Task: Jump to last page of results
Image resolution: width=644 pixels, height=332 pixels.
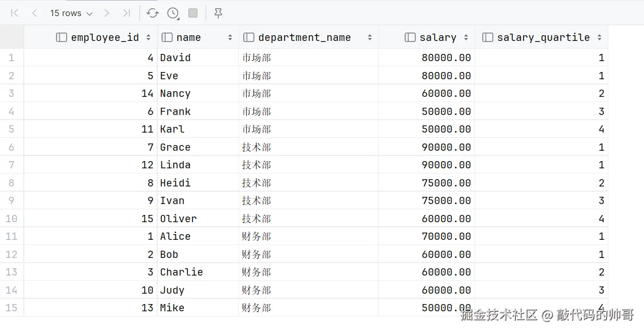Action: pyautogui.click(x=126, y=13)
